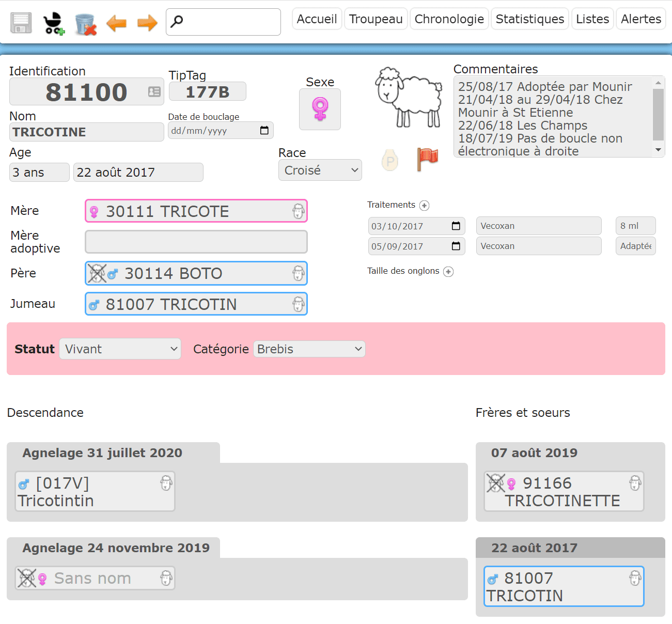Switch to the Statistiques tab
This screenshot has height=624, width=672.
[529, 19]
